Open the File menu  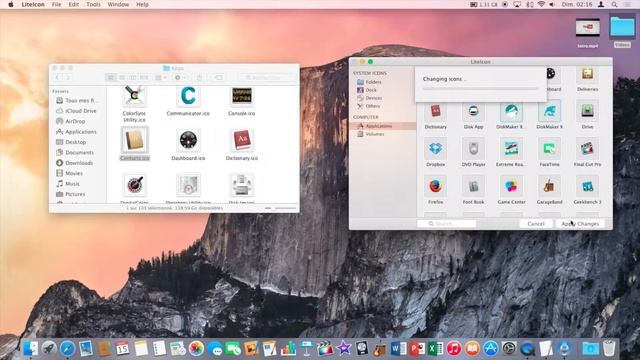pyautogui.click(x=56, y=4)
